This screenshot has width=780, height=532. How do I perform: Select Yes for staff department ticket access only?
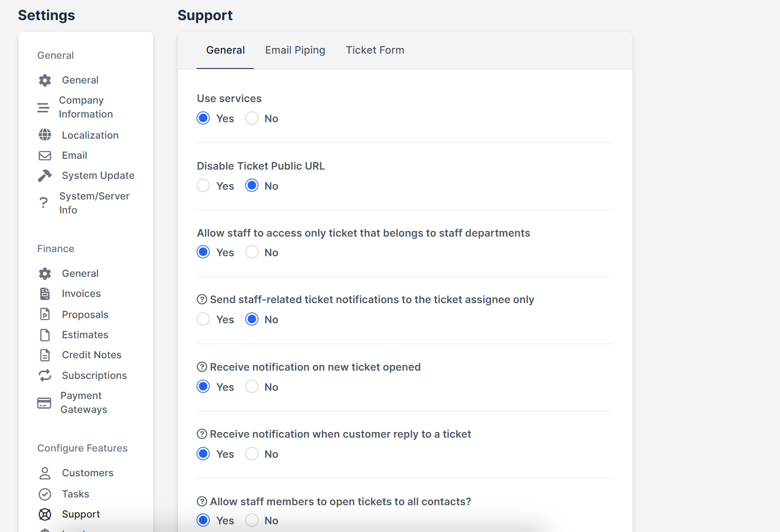point(203,252)
